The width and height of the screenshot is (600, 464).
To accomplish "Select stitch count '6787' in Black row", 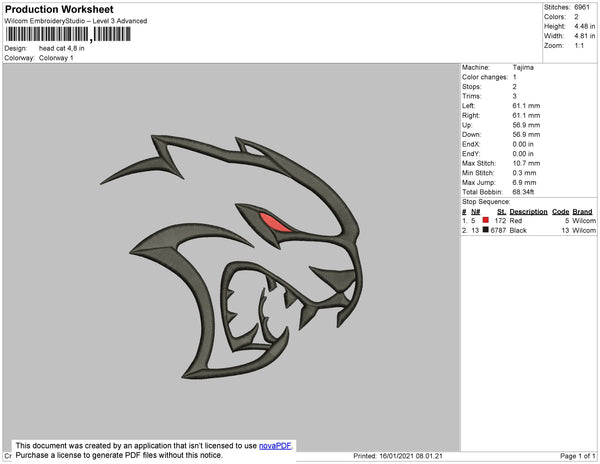I will [x=498, y=230].
